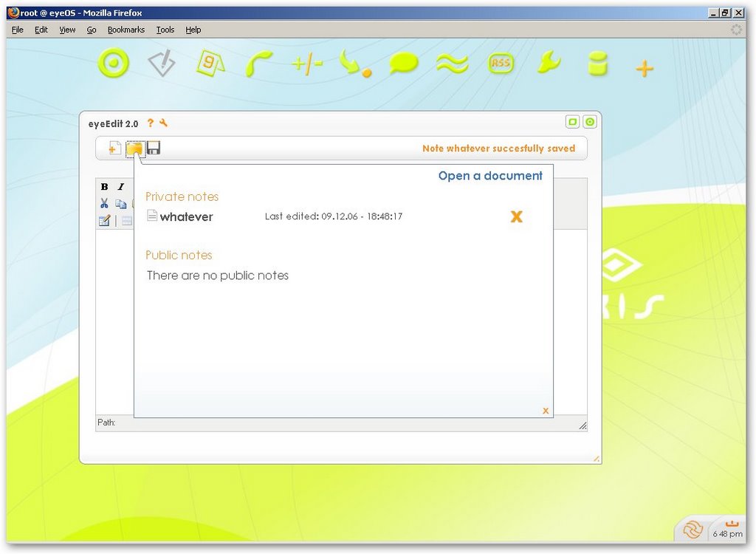
Task: Click the open folder icon in eyeEdit
Action: coord(134,148)
